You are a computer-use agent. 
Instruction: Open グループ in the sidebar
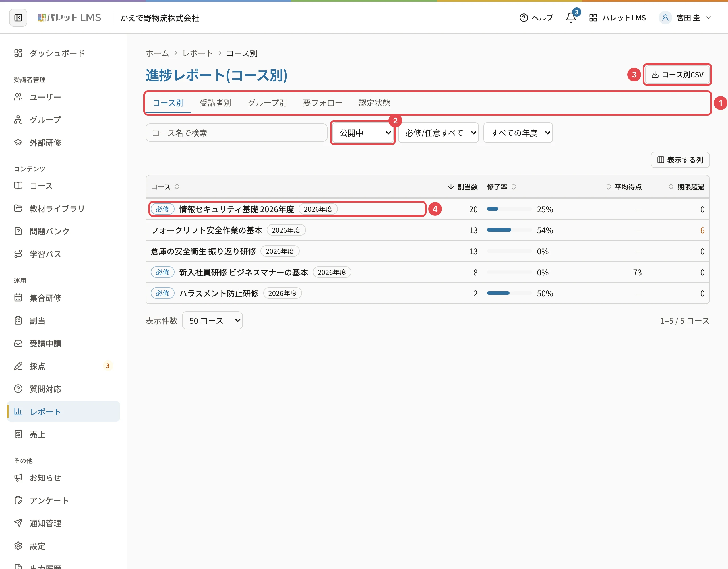tap(63, 120)
